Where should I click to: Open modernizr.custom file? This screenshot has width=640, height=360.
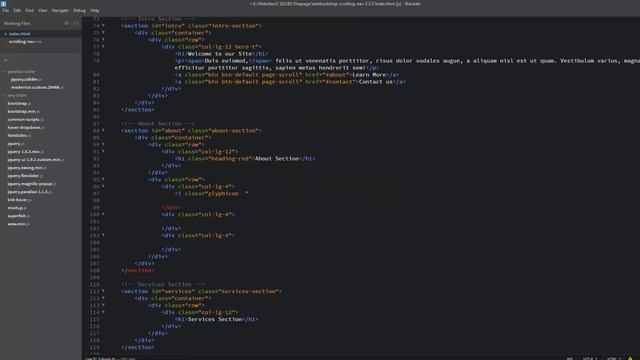tap(37, 87)
